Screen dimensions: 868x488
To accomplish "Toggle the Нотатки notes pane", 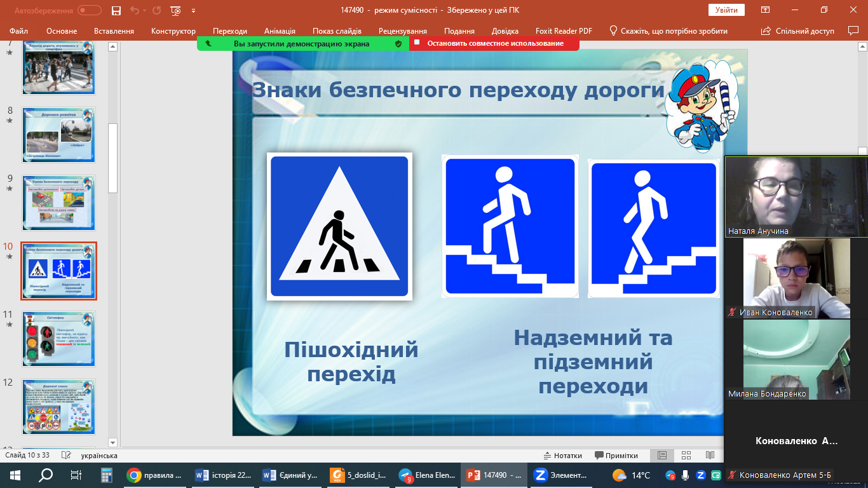I will coord(563,456).
